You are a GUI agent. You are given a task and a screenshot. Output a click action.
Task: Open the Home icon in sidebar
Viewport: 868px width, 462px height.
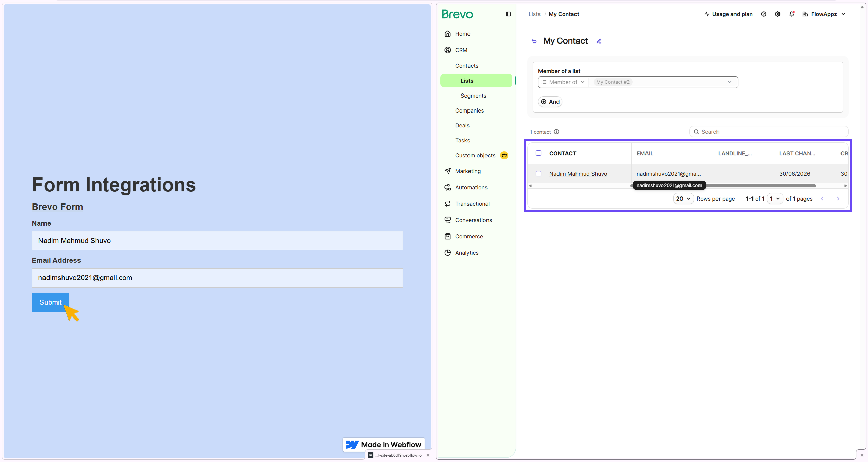(448, 34)
